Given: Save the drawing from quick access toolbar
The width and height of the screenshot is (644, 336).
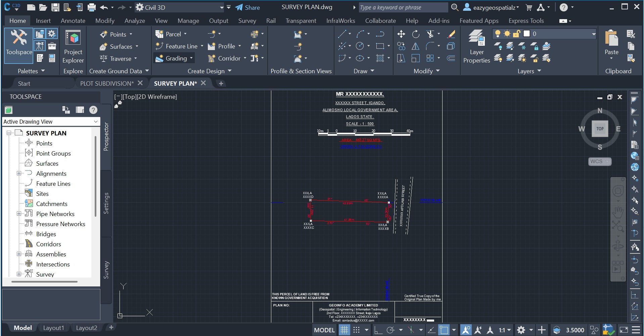Looking at the screenshot, I should [x=55, y=7].
